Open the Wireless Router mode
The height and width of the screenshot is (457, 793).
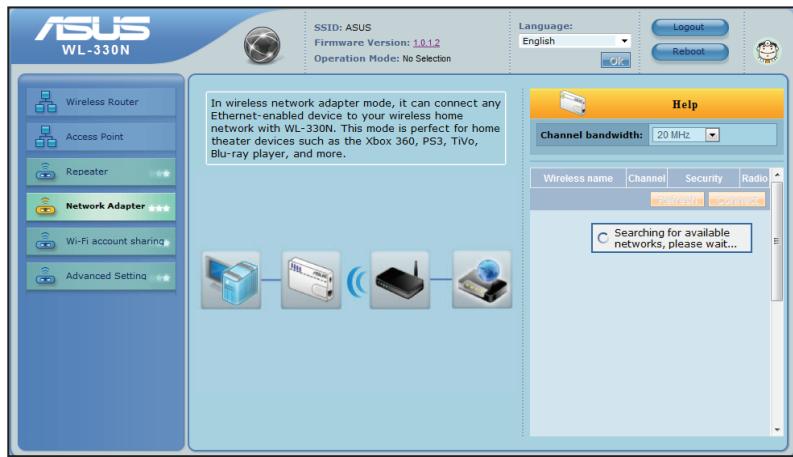101,102
